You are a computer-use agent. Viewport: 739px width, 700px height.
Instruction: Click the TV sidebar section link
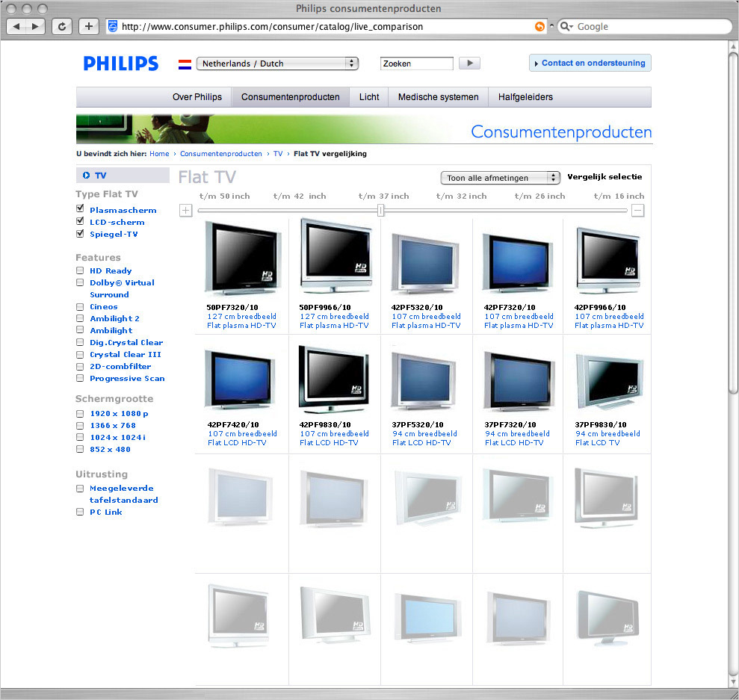100,176
